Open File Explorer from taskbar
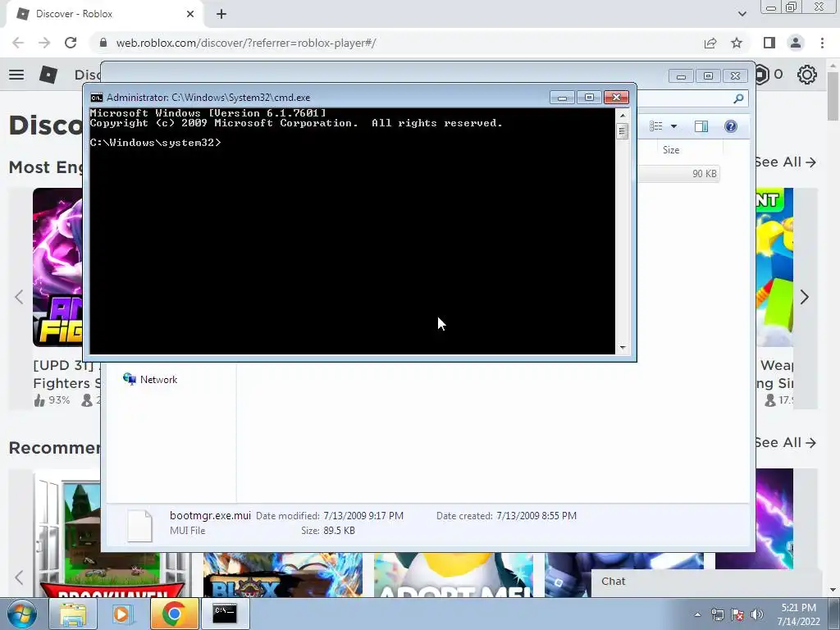 pyautogui.click(x=73, y=614)
